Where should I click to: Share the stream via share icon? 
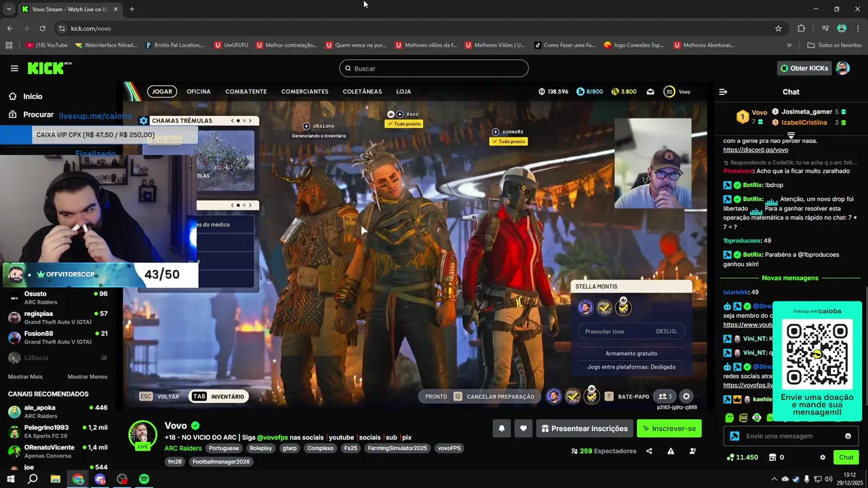(649, 451)
